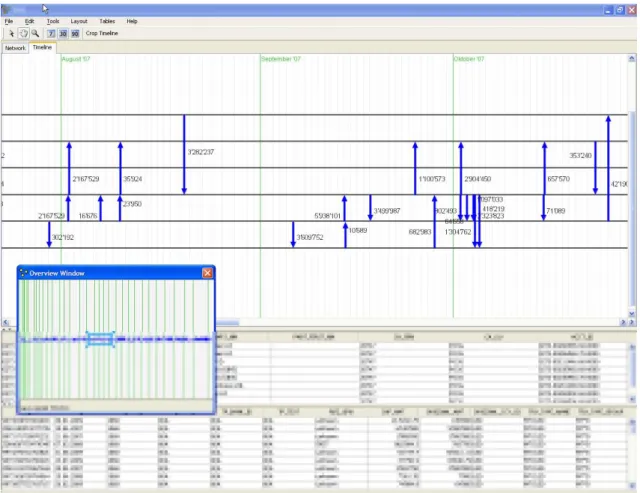Select the arrow pointer tool

pyautogui.click(x=11, y=33)
